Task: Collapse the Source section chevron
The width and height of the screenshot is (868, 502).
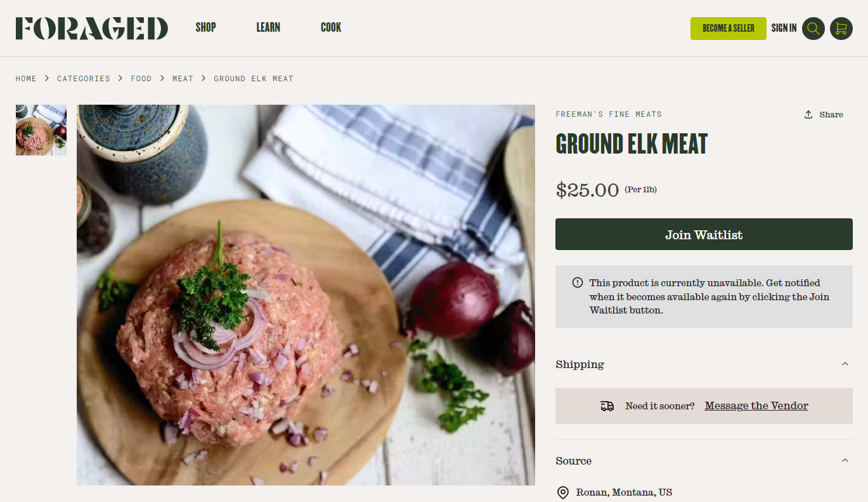Action: 845,461
